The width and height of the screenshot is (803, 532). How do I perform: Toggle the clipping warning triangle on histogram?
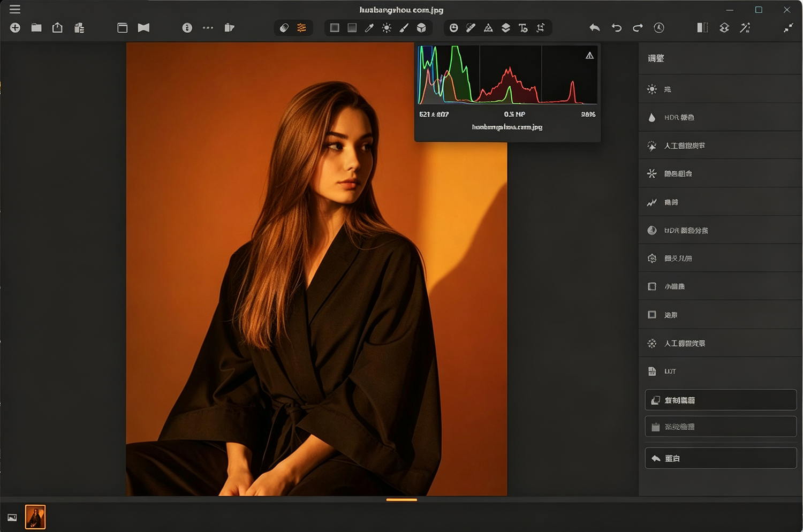(589, 55)
